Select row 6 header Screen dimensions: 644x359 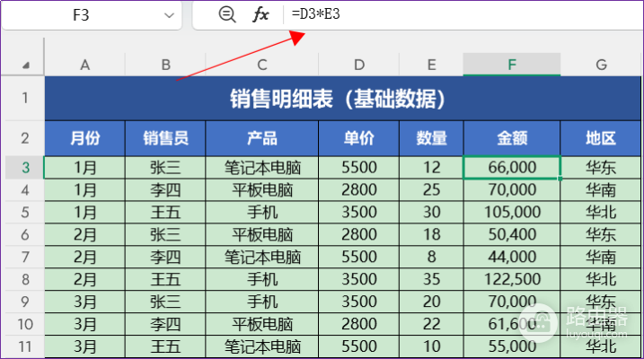click(24, 234)
